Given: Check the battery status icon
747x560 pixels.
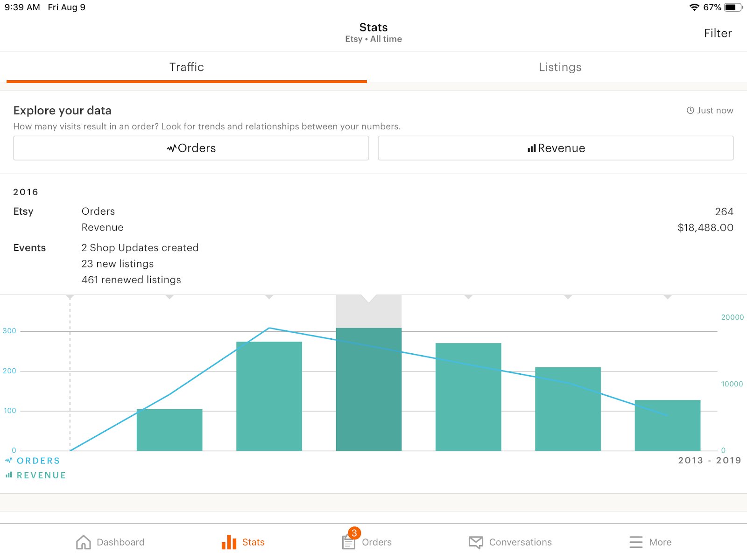Looking at the screenshot, I should pos(733,7).
